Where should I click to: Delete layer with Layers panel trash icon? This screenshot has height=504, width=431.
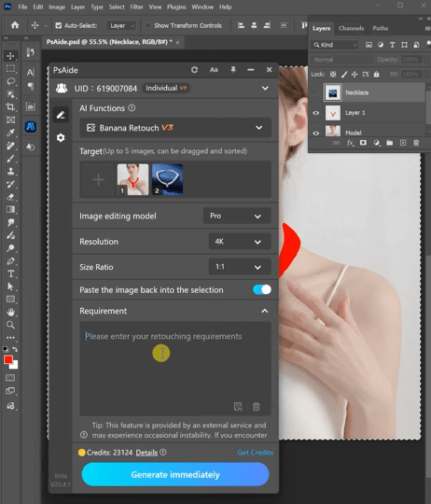point(416,143)
